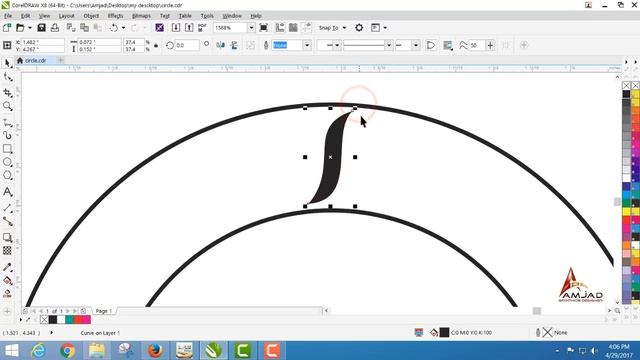Select the Pick tool in the toolbox
Image resolution: width=640 pixels, height=360 pixels.
[7, 63]
